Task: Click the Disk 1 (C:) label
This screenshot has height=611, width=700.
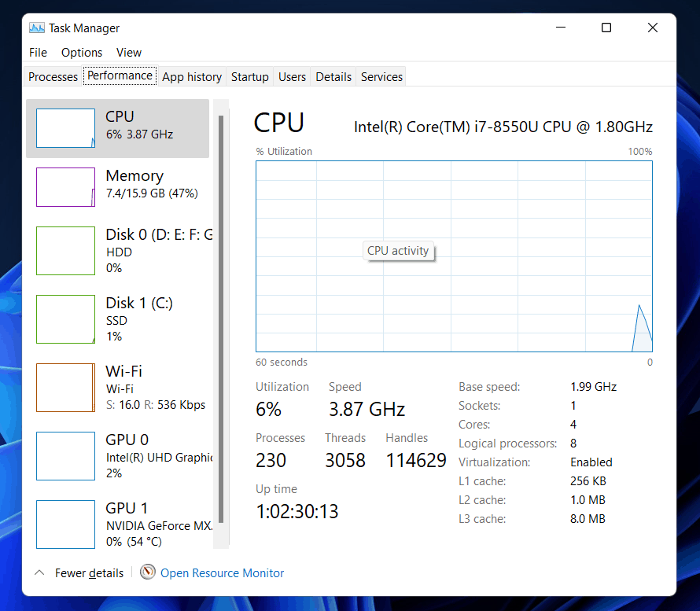Action: 139,303
